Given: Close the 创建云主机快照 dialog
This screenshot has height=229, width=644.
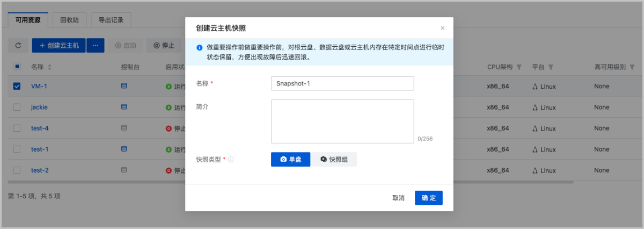Looking at the screenshot, I should pos(442,28).
